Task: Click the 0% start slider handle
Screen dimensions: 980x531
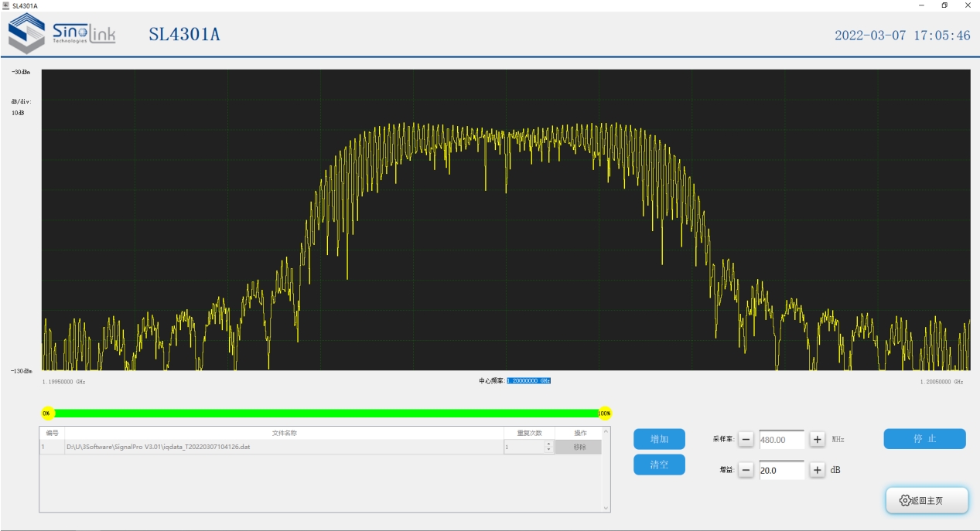Action: click(x=47, y=414)
